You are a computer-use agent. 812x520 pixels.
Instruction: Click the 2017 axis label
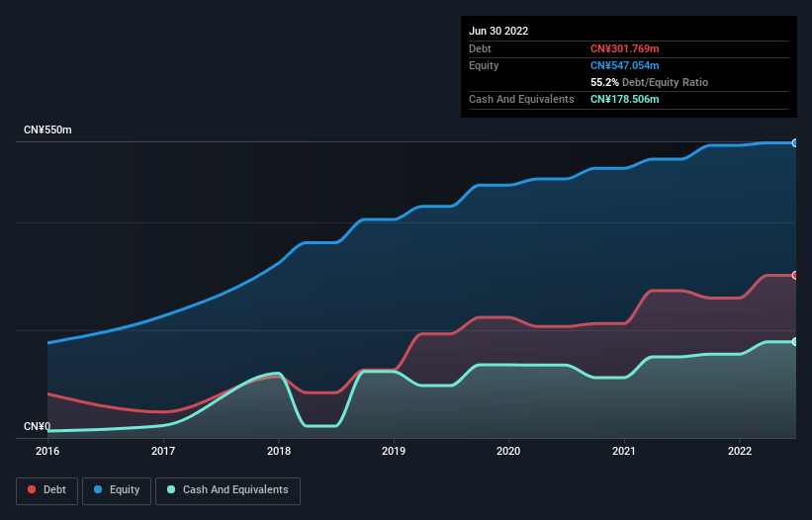coord(163,451)
